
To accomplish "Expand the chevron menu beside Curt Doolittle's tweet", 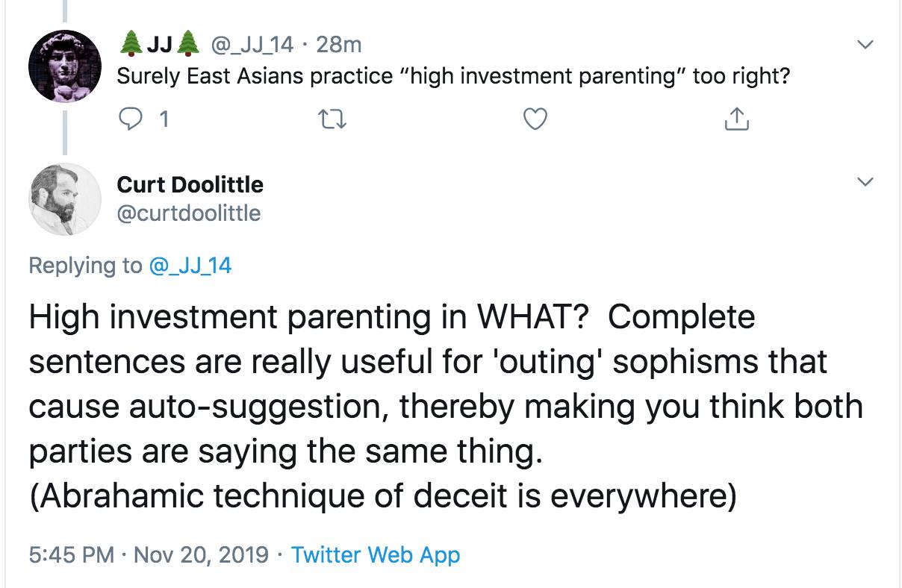I will 865,182.
